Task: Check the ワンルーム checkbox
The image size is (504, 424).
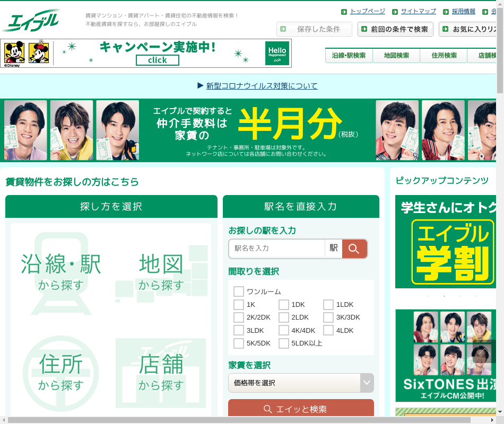Action: (239, 291)
